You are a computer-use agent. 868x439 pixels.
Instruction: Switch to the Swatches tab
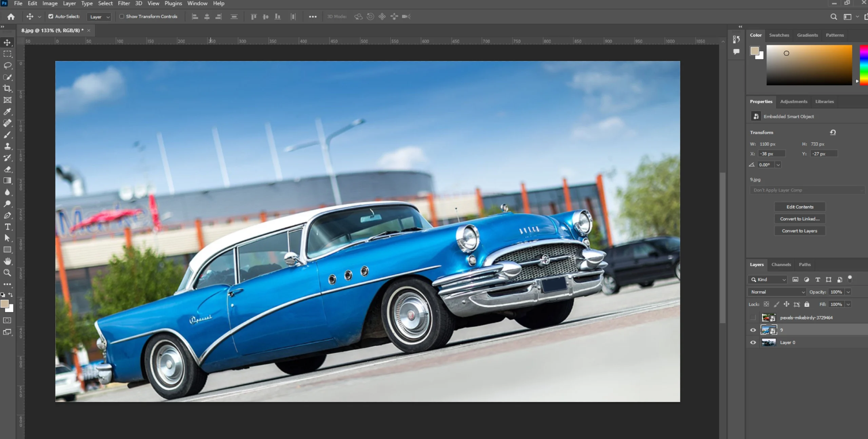(x=779, y=35)
